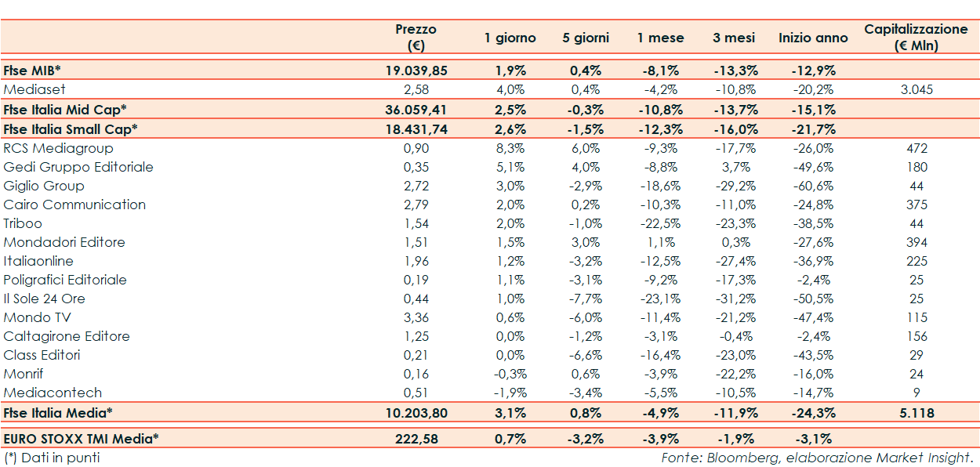The width and height of the screenshot is (980, 467).
Task: Select the 5 giorni column header
Action: tap(586, 38)
